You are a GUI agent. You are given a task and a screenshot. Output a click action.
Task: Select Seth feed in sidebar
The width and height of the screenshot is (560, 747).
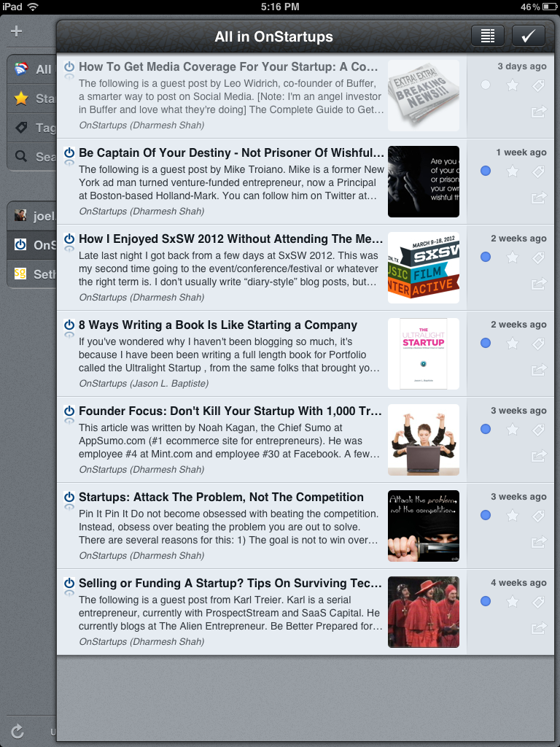point(32,274)
